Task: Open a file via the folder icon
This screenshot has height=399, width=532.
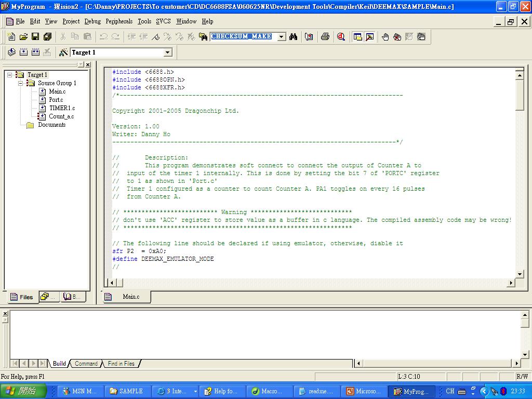Action: pyautogui.click(x=23, y=37)
